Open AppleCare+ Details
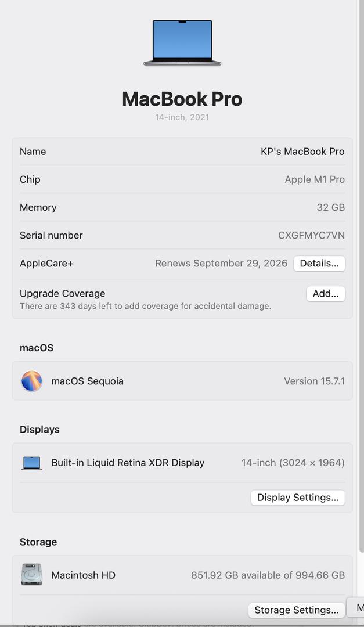364x627 pixels. coord(319,264)
